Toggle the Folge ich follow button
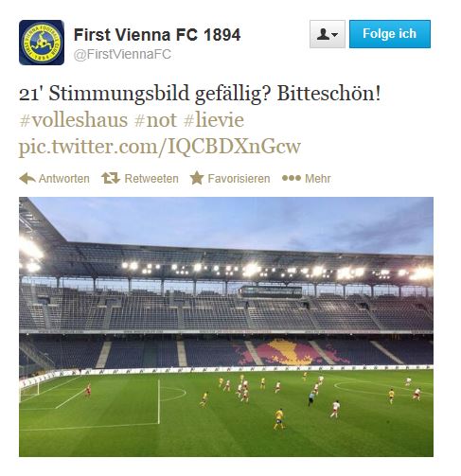This screenshot has height=476, width=461. (390, 34)
